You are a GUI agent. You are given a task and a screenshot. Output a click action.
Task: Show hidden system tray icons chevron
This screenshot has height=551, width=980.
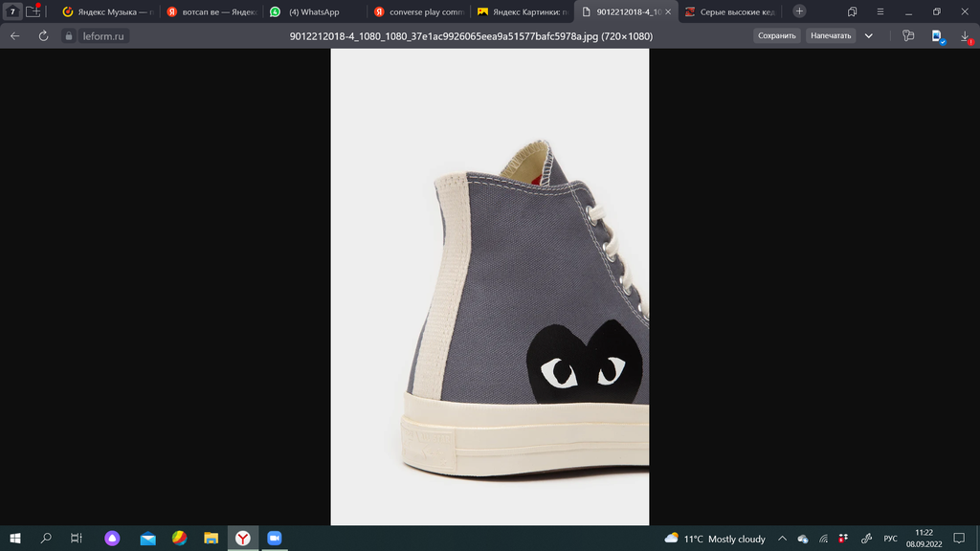pos(782,539)
